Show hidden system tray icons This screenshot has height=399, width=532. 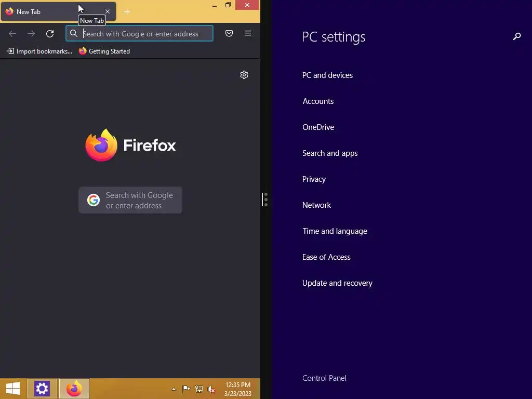click(x=174, y=389)
